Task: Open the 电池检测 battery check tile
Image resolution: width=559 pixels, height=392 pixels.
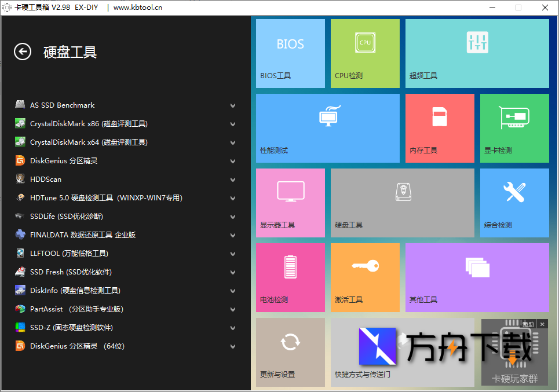Action: click(290, 277)
